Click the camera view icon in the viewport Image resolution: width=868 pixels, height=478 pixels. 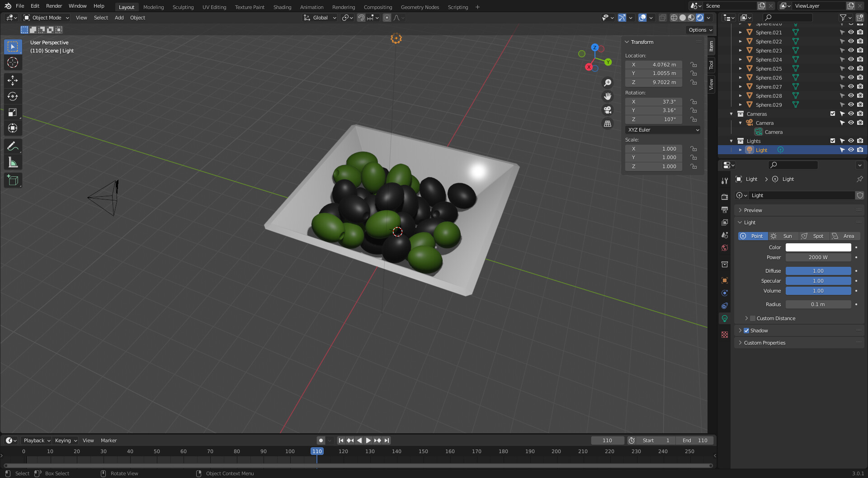[608, 110]
